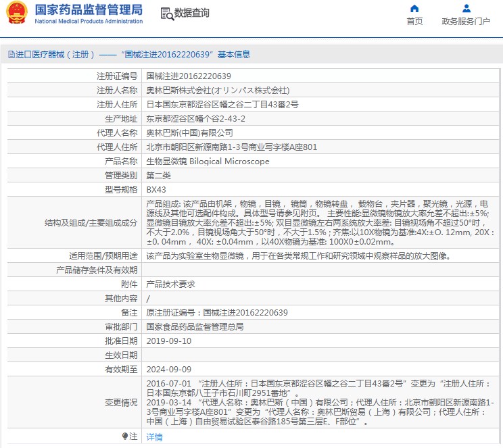Click the 变更情况 change history text
Screen dimensions: 503x448
320,403
